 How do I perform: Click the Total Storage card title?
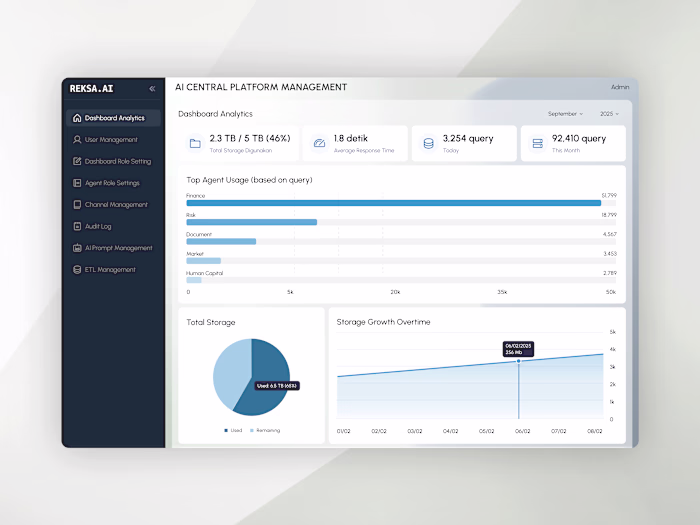(x=211, y=322)
